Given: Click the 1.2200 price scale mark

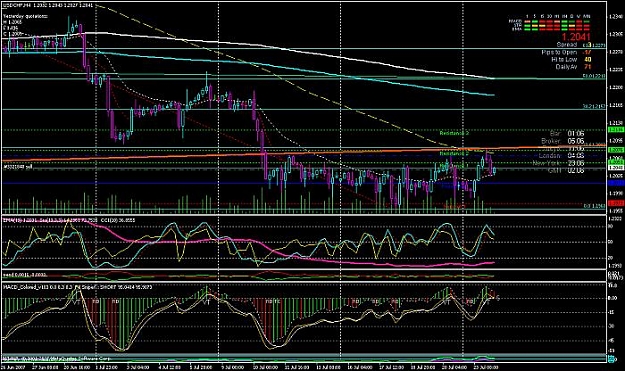Looking at the screenshot, I should [616, 87].
